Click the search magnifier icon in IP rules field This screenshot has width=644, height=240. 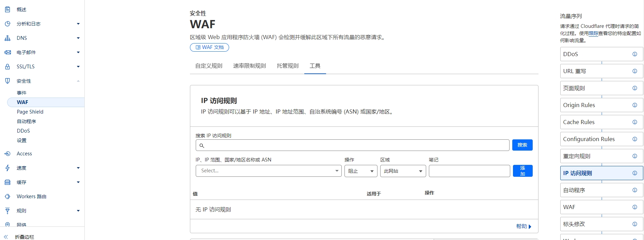pos(202,145)
